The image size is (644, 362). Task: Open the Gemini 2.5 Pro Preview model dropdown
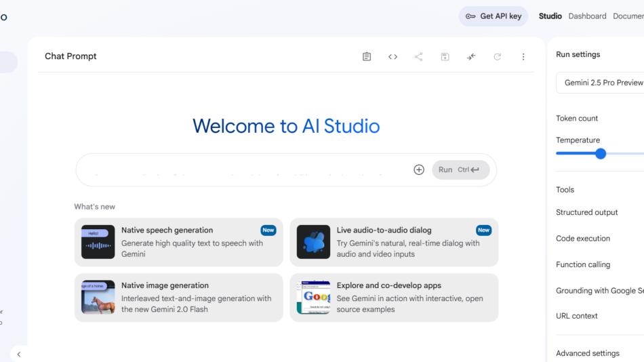(600, 83)
